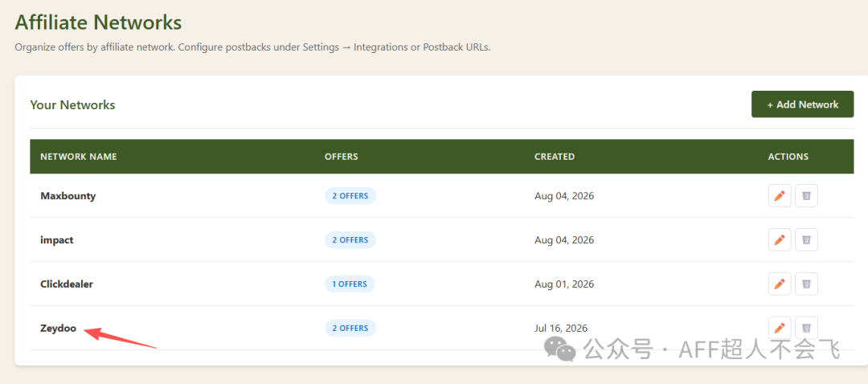Viewport: 868px width, 384px height.
Task: Click Maxbounty's created date Aug 04, 2026
Action: 564,196
